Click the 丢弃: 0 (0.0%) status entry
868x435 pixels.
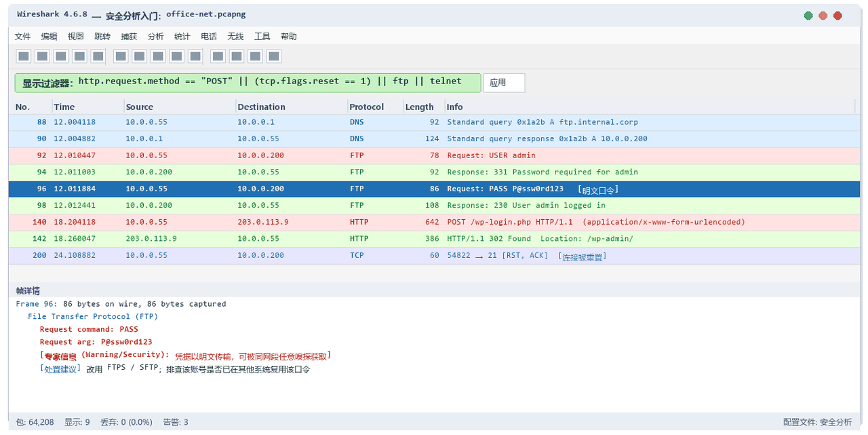126,422
